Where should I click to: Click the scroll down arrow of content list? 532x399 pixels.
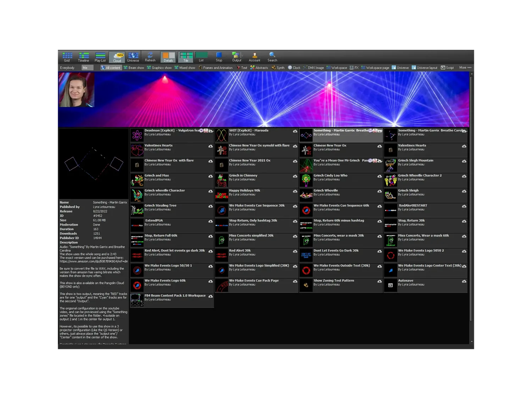[x=471, y=341]
